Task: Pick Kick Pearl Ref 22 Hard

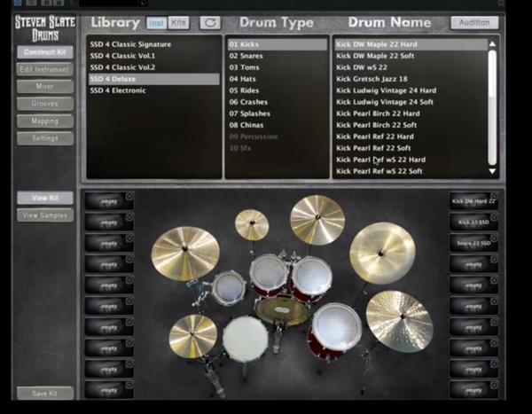Action: click(x=411, y=137)
